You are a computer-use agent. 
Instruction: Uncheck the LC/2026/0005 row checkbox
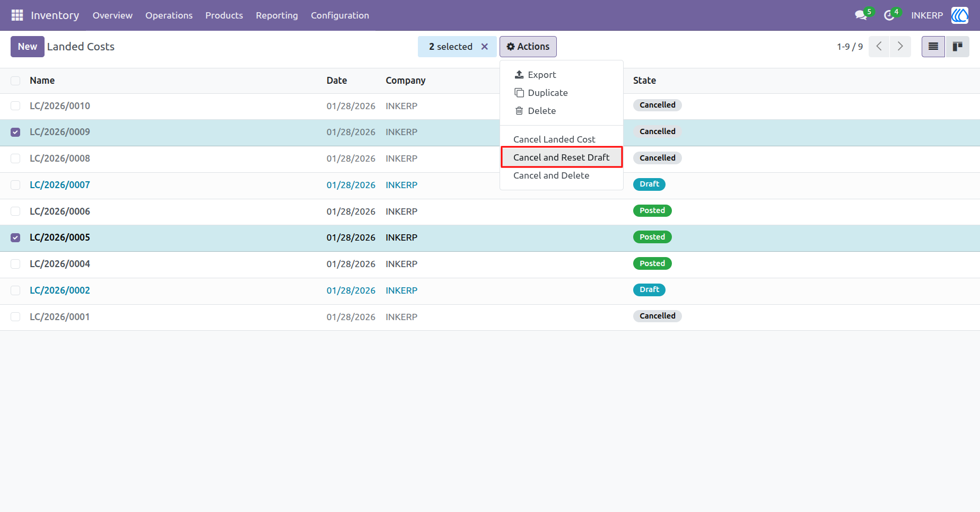click(15, 237)
